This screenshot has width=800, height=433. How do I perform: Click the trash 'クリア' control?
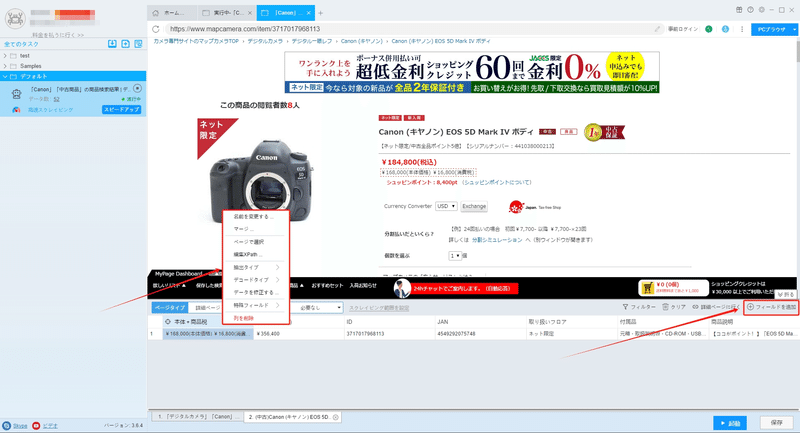[673, 307]
